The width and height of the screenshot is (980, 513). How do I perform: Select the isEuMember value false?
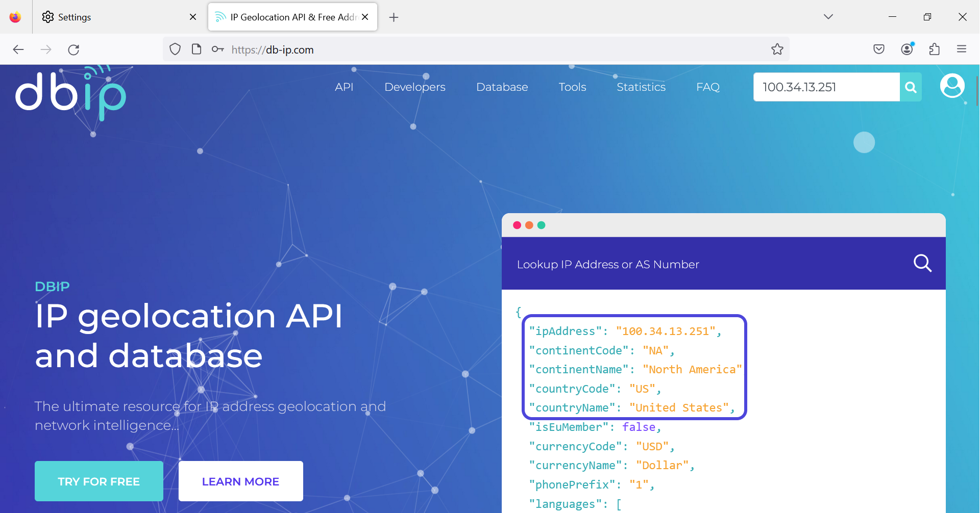639,427
